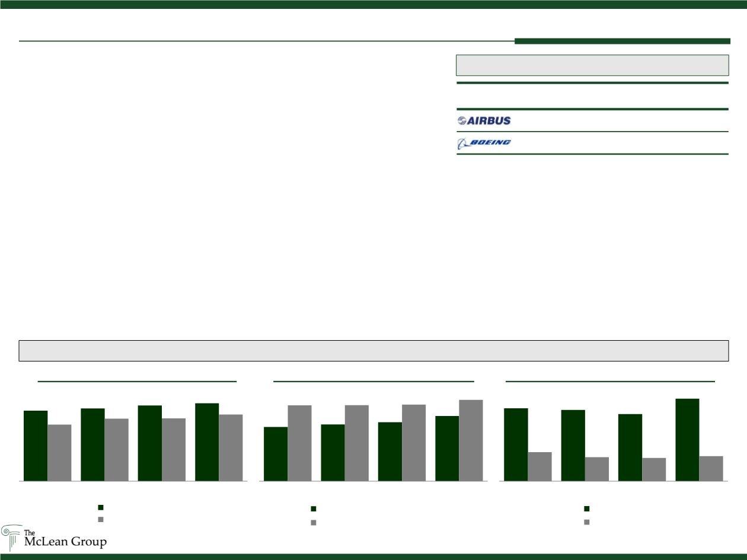
Task: Click the Boeing logo in the table
Action: click(484, 143)
